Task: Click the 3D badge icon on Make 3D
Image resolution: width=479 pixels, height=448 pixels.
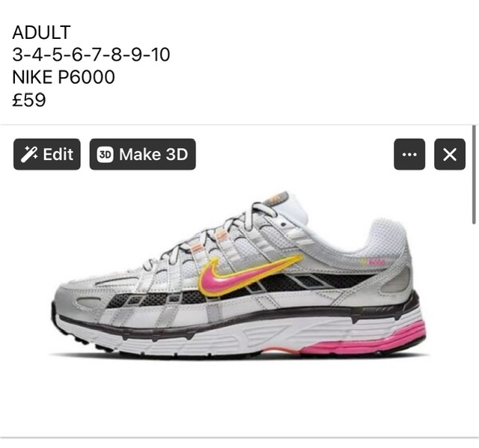Action: tap(105, 154)
